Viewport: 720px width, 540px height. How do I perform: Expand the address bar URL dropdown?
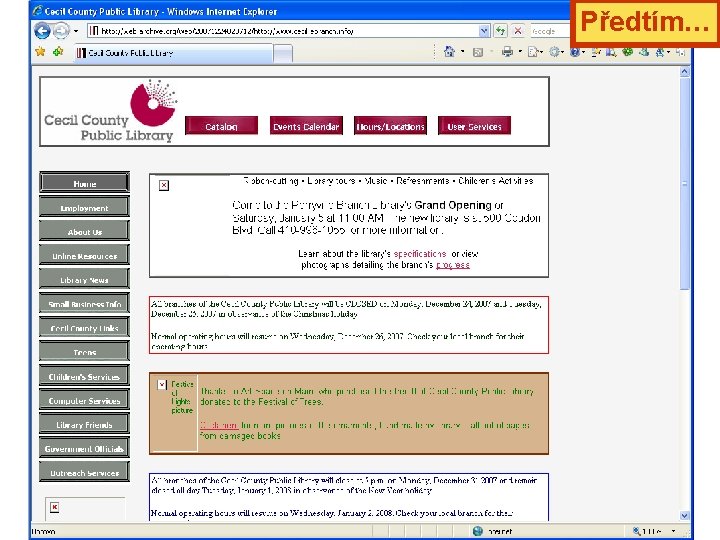[484, 31]
